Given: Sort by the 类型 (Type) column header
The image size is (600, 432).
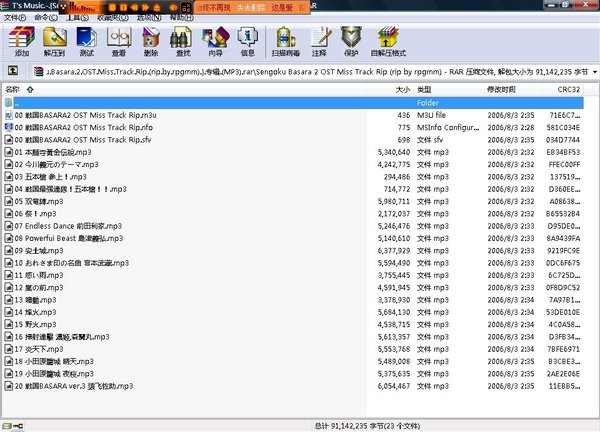Looking at the screenshot, I should coord(448,90).
